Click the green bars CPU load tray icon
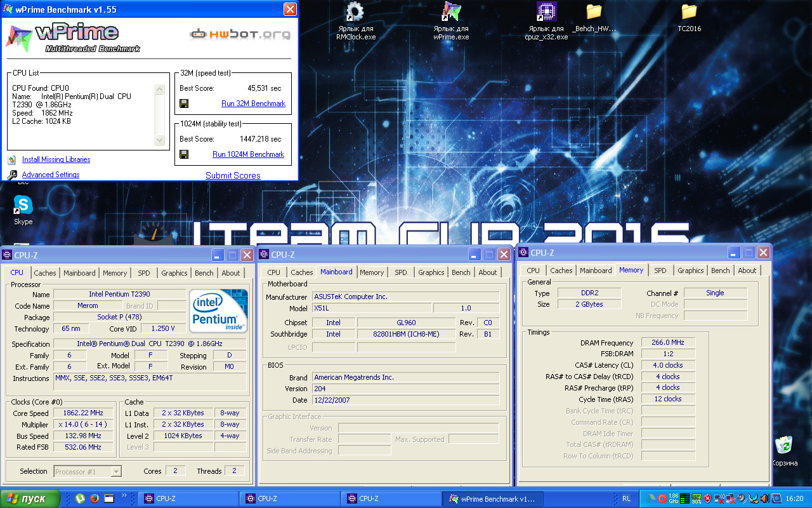812x508 pixels. 684,498
